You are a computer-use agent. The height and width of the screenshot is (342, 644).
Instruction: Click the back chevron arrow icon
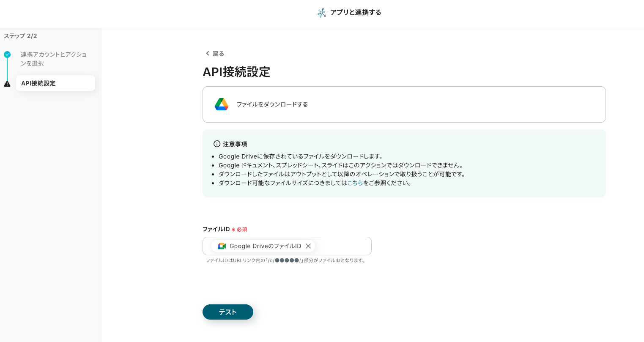coord(207,53)
